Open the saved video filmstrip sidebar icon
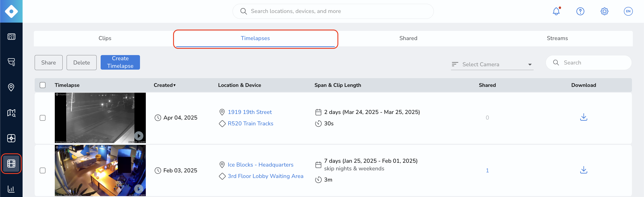The width and height of the screenshot is (644, 197). click(x=11, y=164)
